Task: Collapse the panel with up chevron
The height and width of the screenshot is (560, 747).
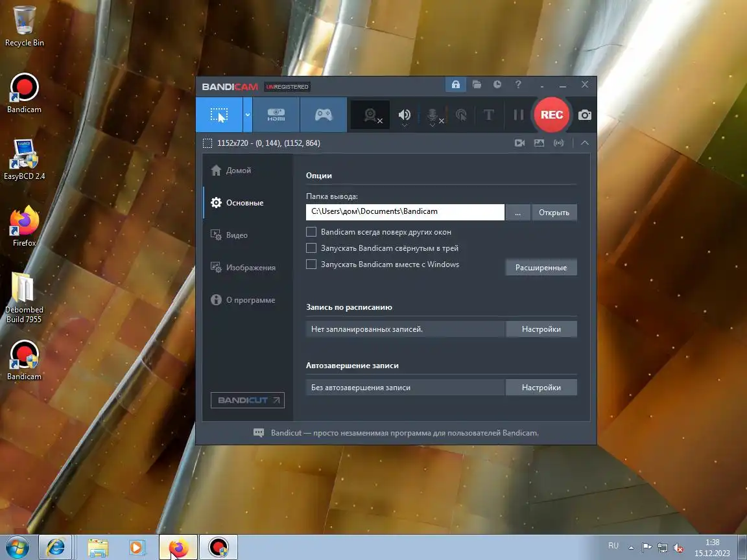Action: pyautogui.click(x=584, y=143)
